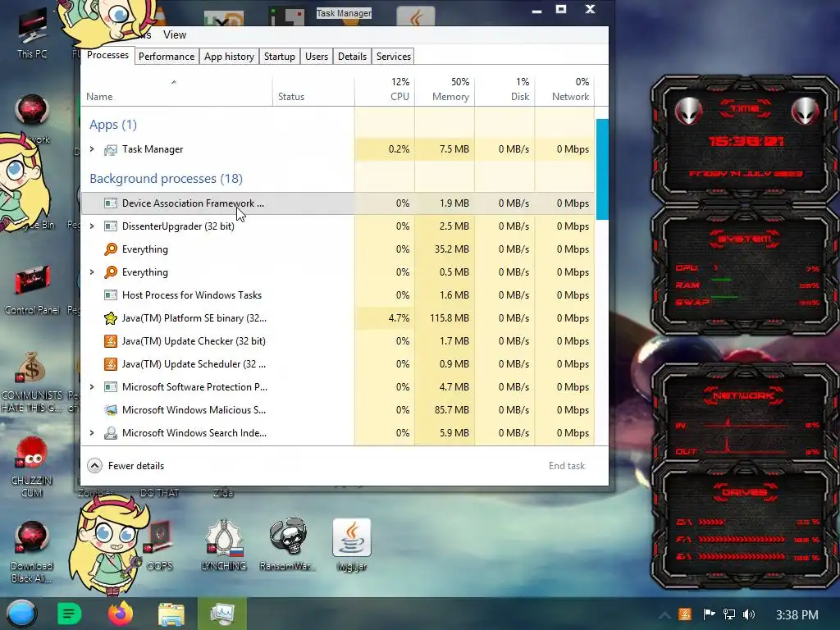Viewport: 840px width, 630px height.
Task: Collapse to Fewer details
Action: [126, 466]
